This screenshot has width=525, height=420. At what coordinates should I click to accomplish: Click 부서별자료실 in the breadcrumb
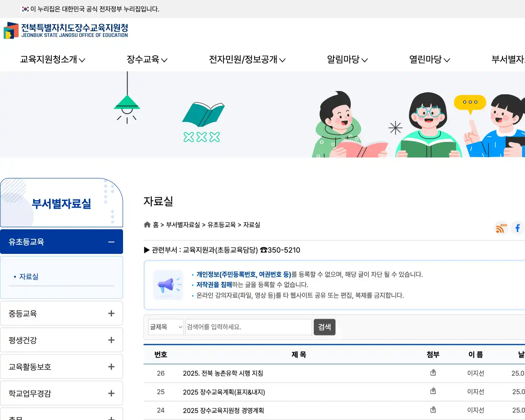[x=183, y=225]
